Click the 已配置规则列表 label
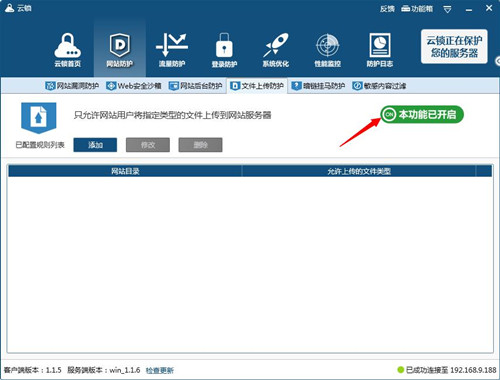The width and height of the screenshot is (500, 380). 40,145
